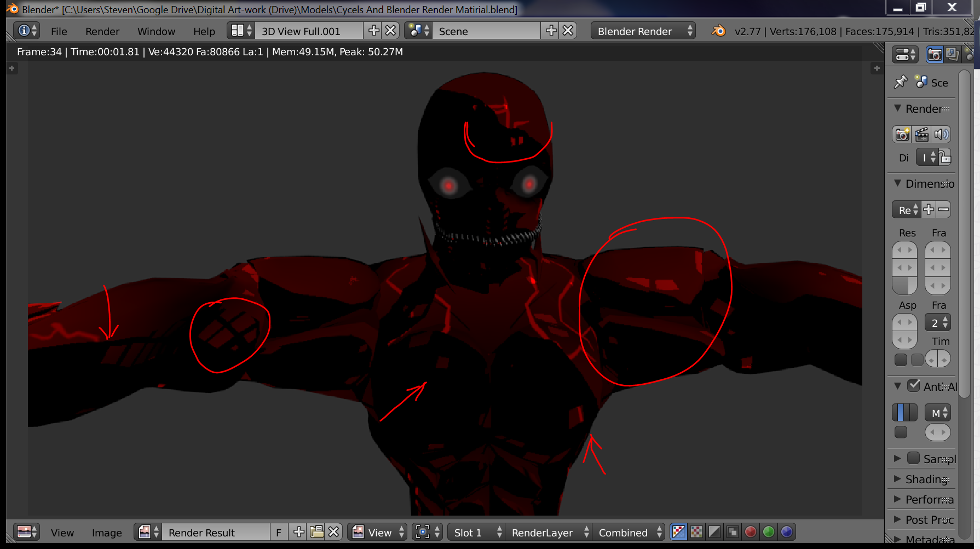Browse images with the image datablock icon
Image resolution: width=980 pixels, height=549 pixels.
[x=148, y=532]
